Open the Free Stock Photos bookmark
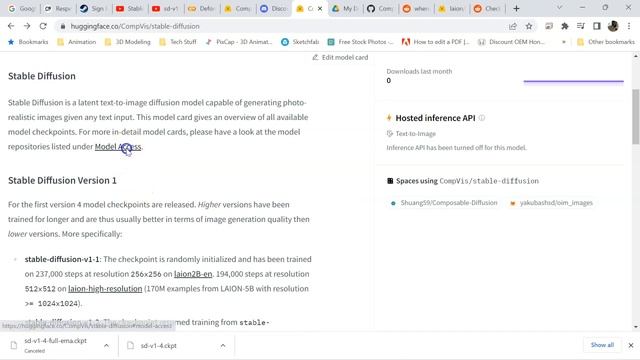This screenshot has height=360, width=640. [360, 42]
